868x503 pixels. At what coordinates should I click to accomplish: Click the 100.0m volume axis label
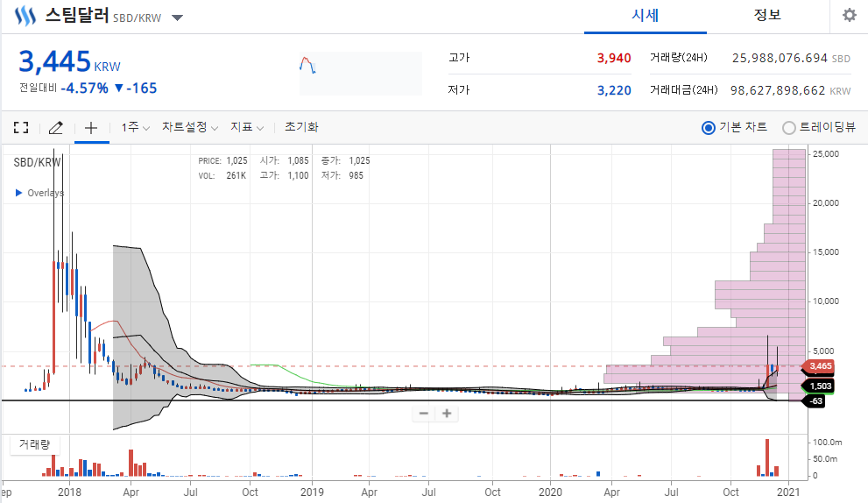(x=827, y=442)
